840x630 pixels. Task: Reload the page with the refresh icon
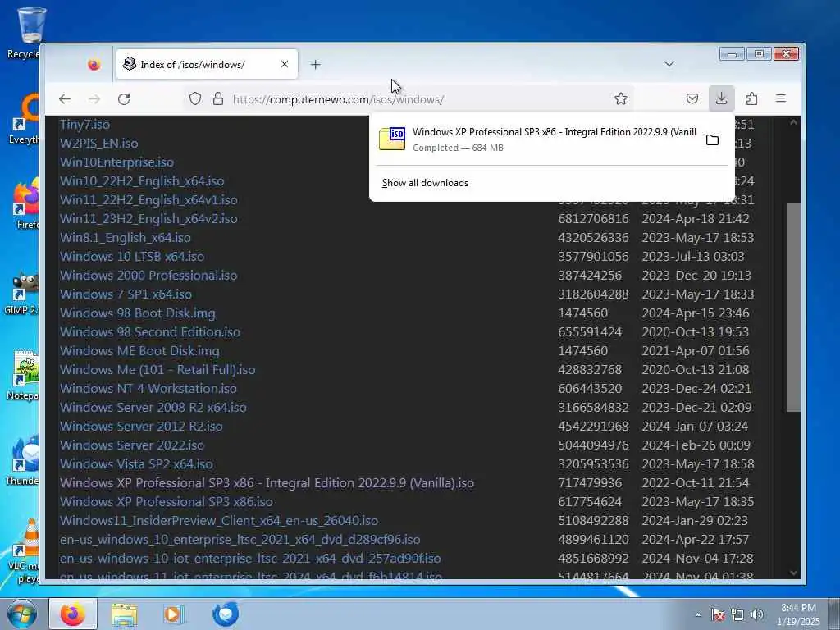[124, 99]
